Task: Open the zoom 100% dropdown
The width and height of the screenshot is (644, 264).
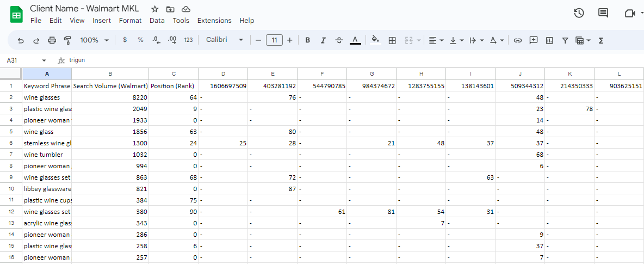Action: point(95,40)
